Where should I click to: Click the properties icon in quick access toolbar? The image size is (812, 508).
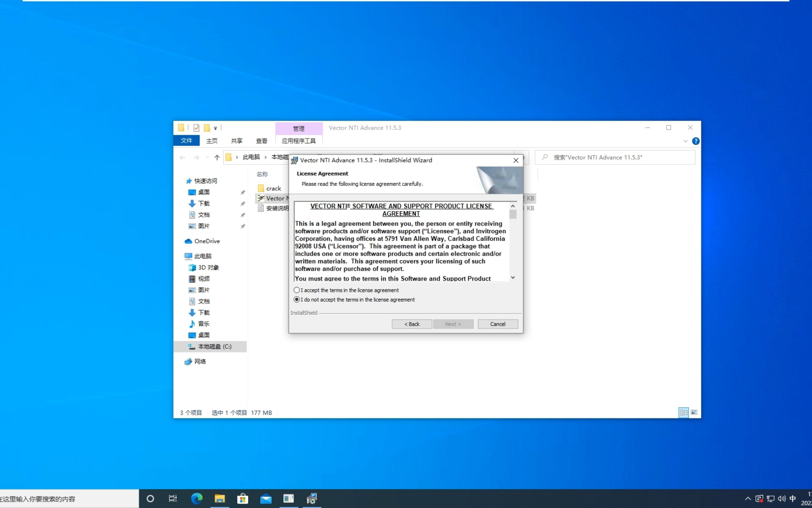(x=196, y=128)
